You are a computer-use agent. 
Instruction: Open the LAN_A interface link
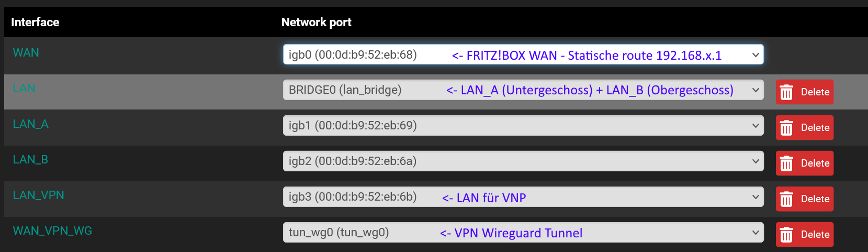(30, 124)
